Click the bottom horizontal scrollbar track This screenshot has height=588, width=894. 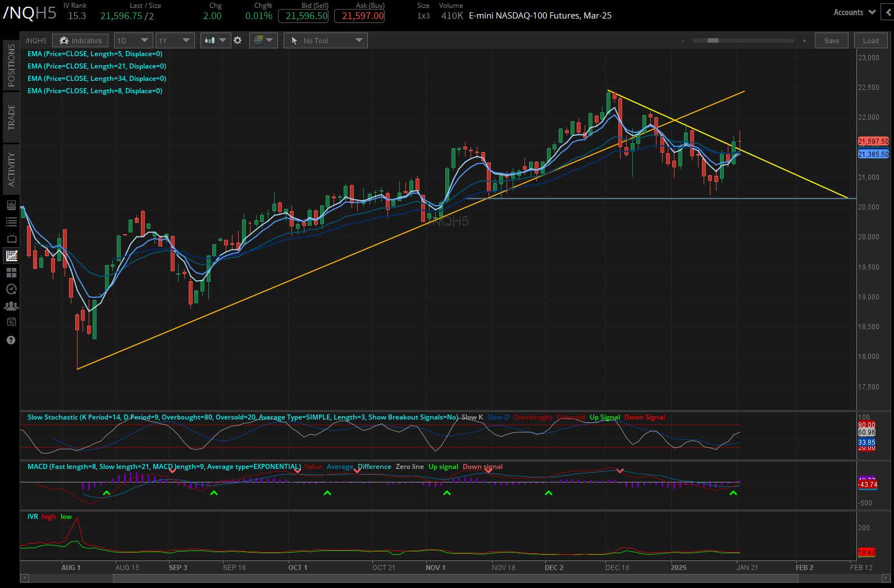point(454,577)
